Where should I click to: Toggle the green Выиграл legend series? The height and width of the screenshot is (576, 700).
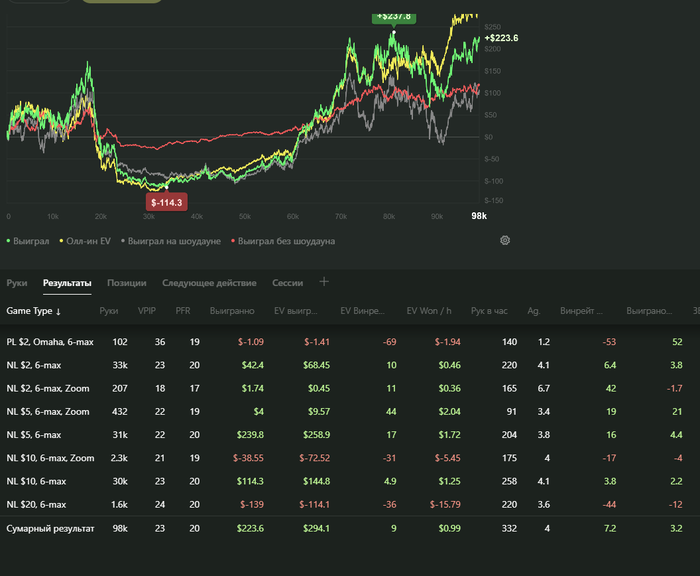click(x=28, y=241)
